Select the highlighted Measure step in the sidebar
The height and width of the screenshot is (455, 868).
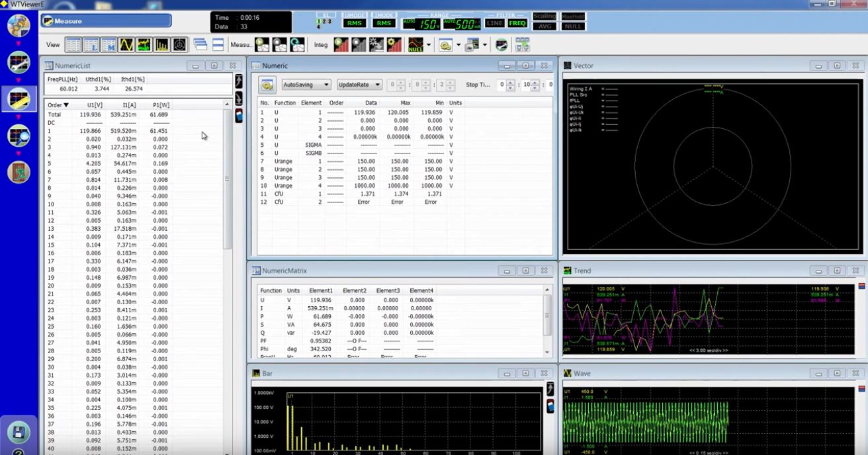coord(19,99)
